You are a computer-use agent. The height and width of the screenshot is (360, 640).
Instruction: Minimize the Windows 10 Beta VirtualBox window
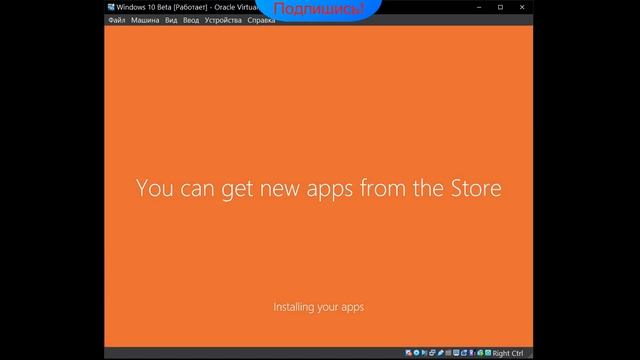point(479,7)
